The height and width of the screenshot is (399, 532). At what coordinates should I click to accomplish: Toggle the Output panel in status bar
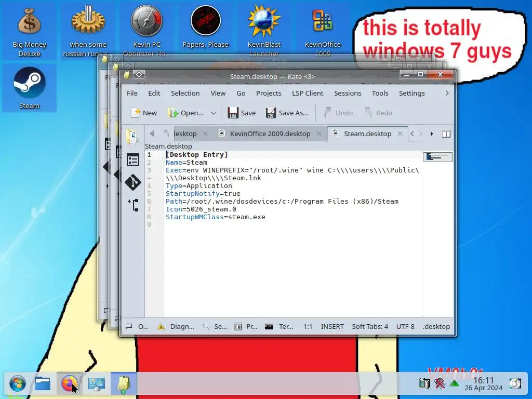pyautogui.click(x=137, y=326)
